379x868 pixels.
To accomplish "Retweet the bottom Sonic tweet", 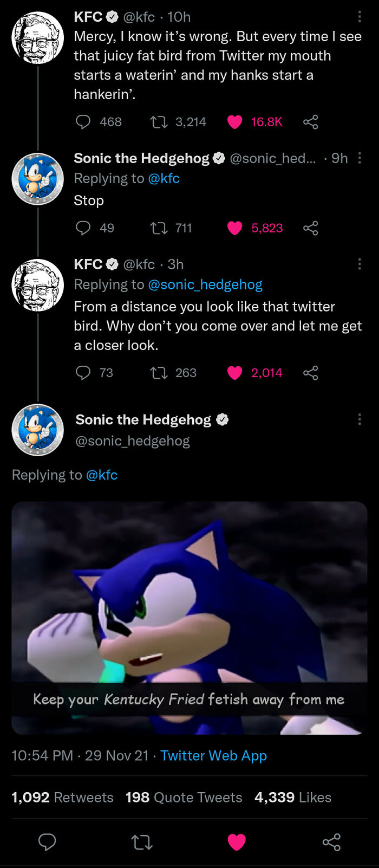I will pos(142,842).
